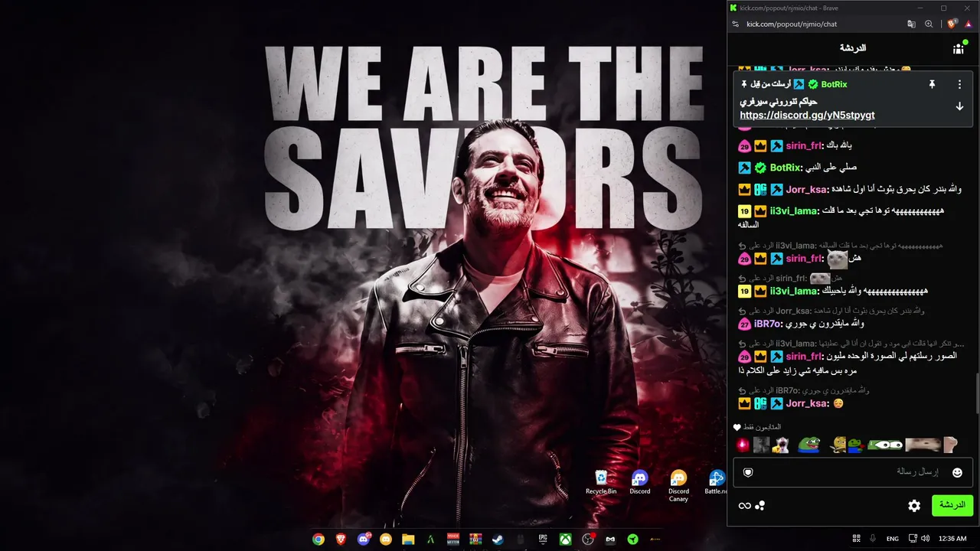The width and height of the screenshot is (980, 551).
Task: Open volume control in system tray
Action: (926, 539)
